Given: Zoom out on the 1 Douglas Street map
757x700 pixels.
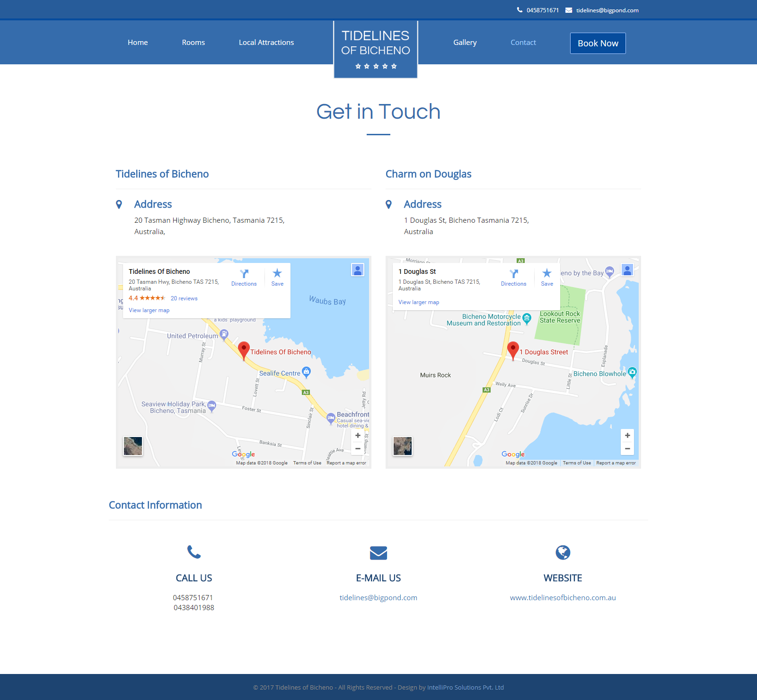Looking at the screenshot, I should 627,448.
